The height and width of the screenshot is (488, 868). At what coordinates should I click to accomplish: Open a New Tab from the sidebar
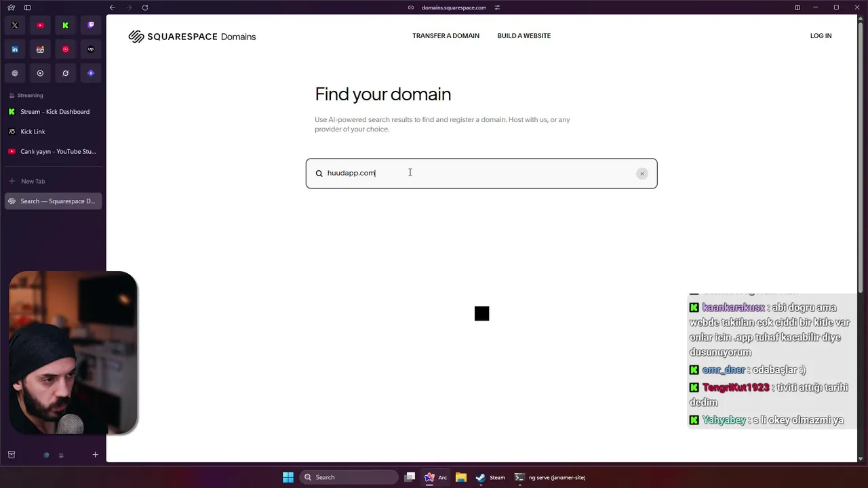(x=53, y=182)
